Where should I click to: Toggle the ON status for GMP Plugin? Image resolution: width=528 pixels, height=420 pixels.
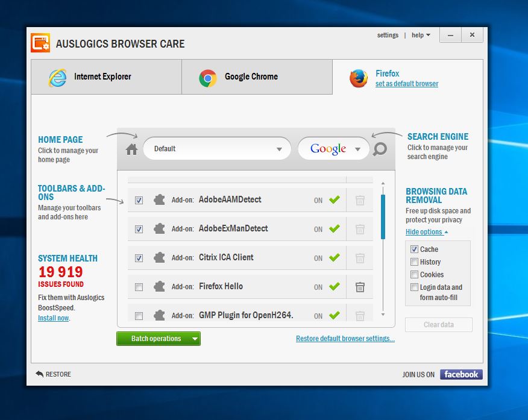(318, 316)
